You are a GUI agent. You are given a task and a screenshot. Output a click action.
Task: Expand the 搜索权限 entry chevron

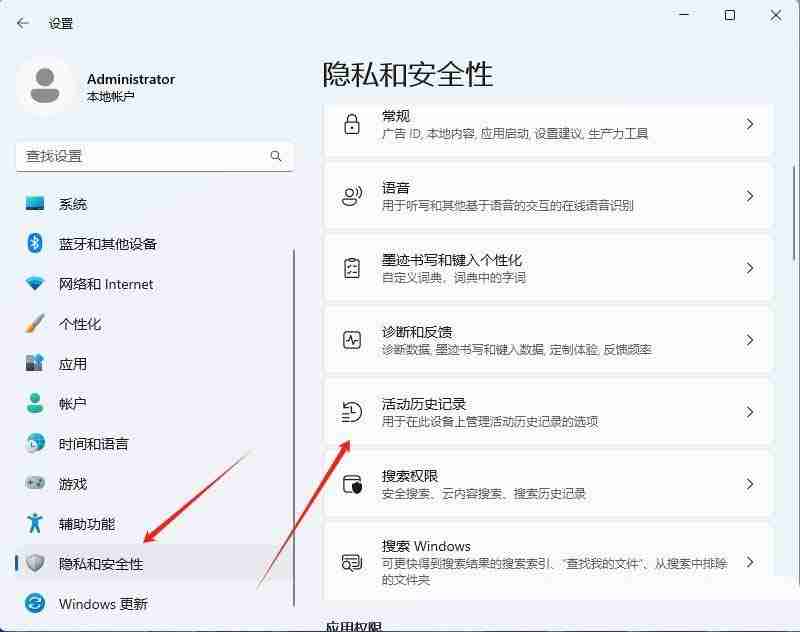pos(751,484)
